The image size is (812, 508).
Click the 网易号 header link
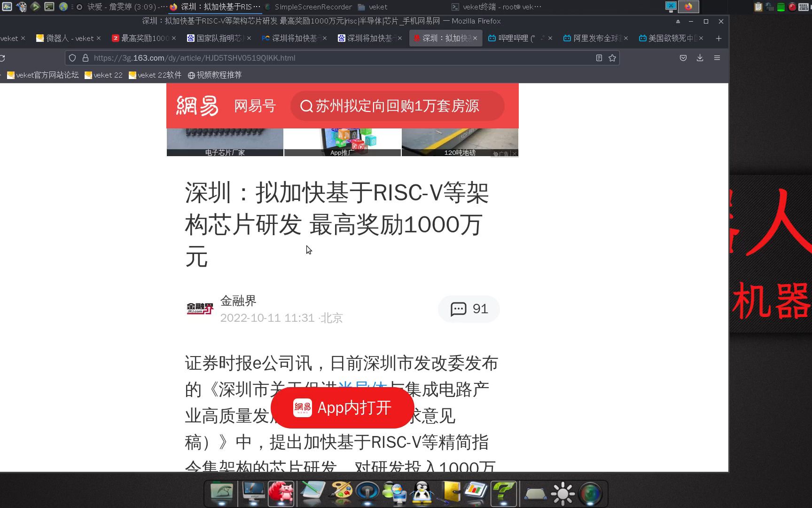[255, 106]
